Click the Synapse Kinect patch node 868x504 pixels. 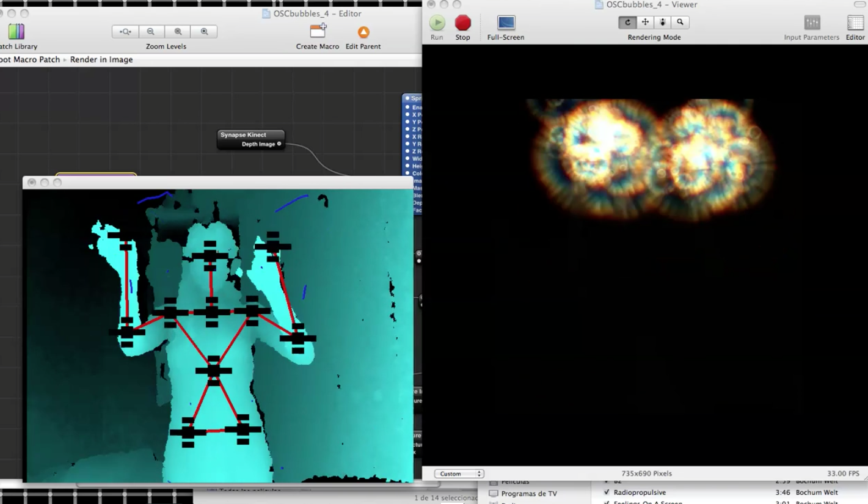pyautogui.click(x=250, y=135)
